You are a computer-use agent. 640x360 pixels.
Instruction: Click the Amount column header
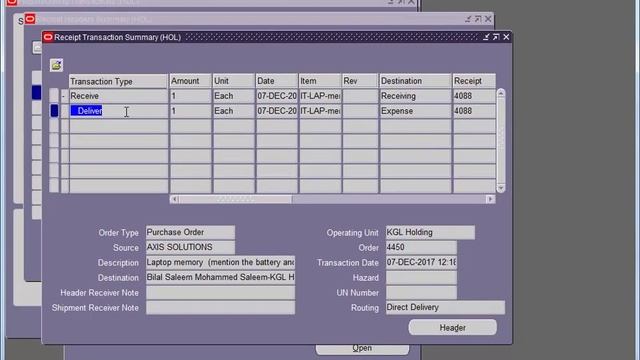(x=191, y=81)
